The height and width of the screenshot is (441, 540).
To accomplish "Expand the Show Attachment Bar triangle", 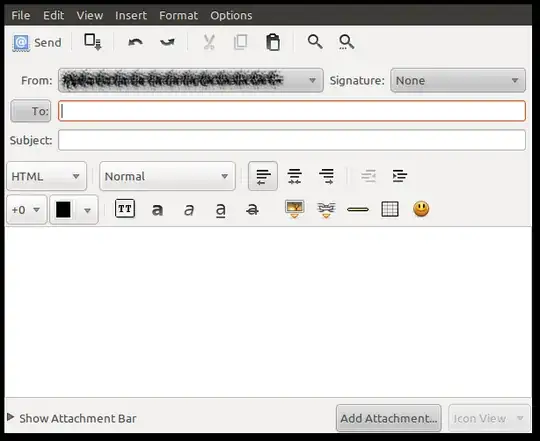I will tap(11, 417).
